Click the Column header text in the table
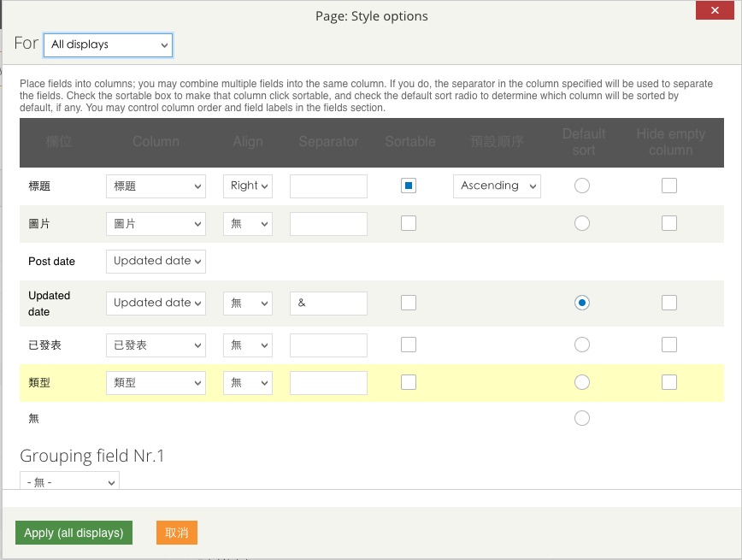742x560 pixels. pyautogui.click(x=156, y=142)
